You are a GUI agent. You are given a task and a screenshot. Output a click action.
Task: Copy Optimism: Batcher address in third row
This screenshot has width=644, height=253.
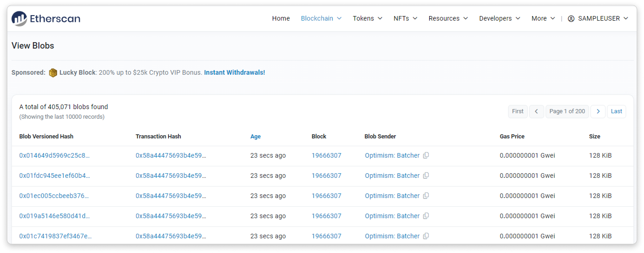coord(426,196)
